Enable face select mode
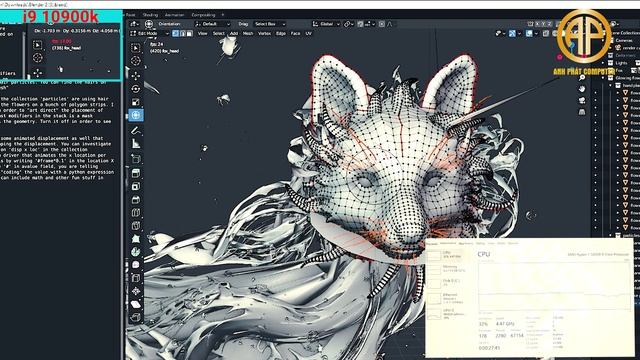 (x=189, y=33)
